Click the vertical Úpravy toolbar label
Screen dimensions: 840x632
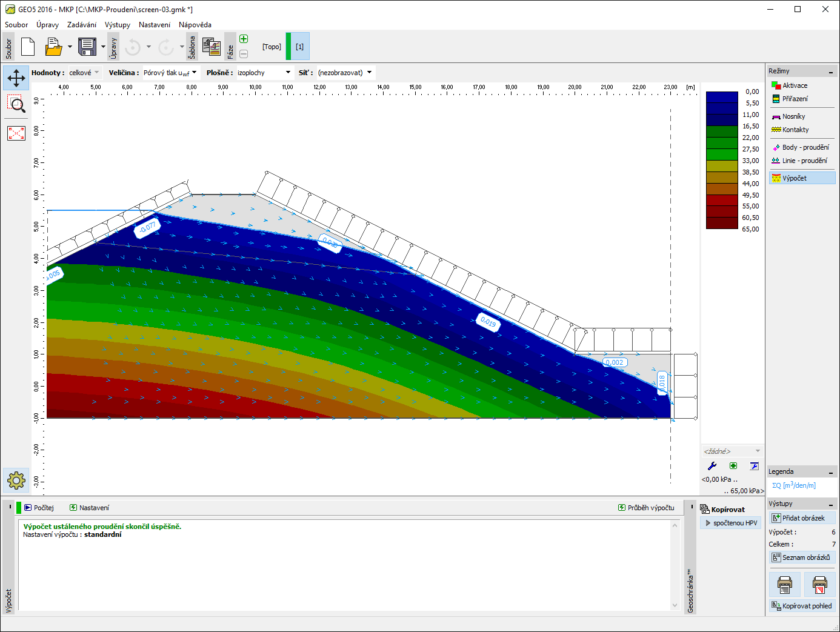113,47
